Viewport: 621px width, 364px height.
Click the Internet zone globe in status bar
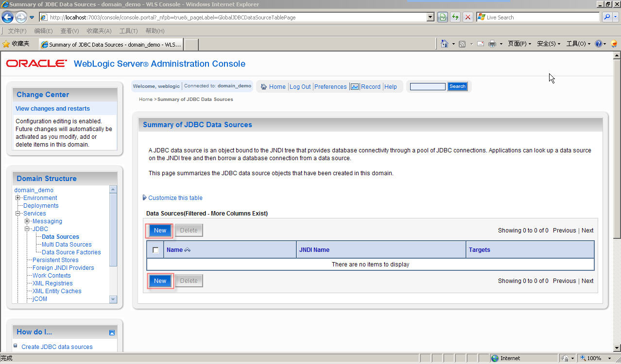tap(495, 358)
